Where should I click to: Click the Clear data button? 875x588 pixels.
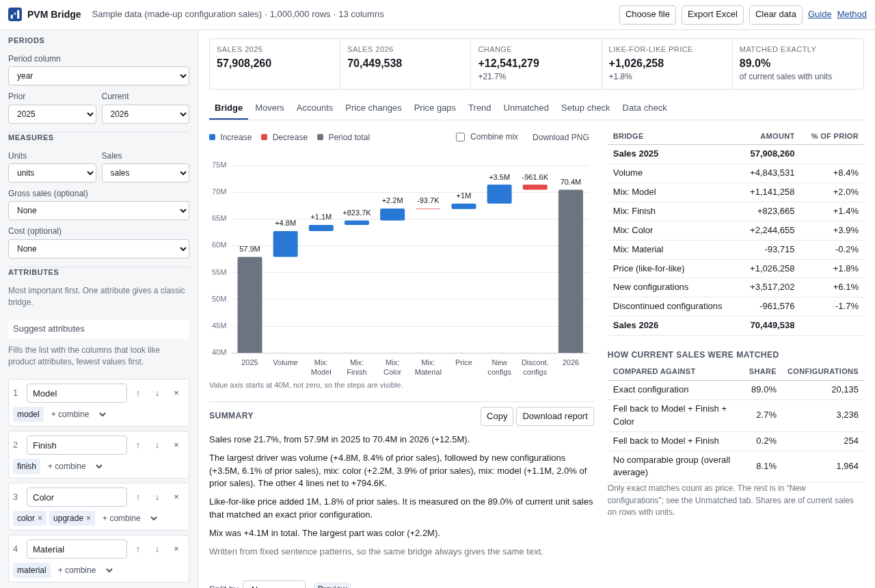(x=776, y=15)
